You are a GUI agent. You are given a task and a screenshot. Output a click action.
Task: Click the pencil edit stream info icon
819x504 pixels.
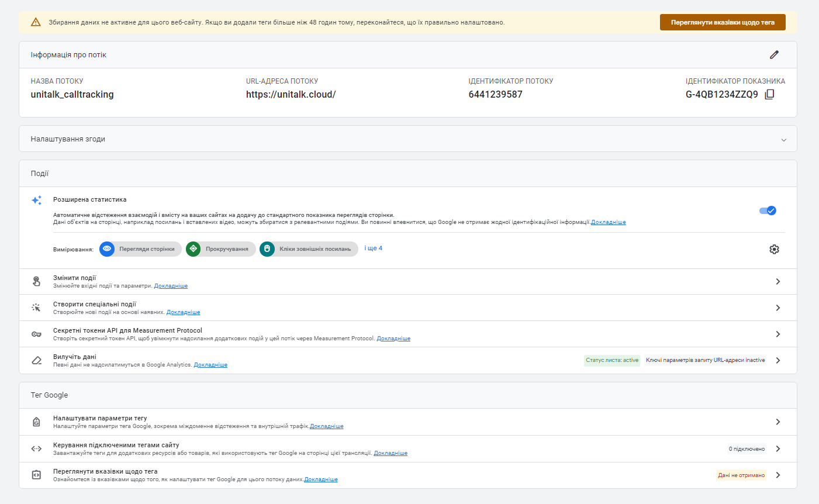point(774,54)
